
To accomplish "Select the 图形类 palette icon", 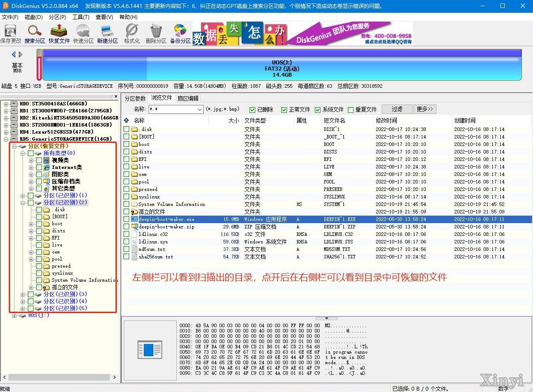I will 46,174.
